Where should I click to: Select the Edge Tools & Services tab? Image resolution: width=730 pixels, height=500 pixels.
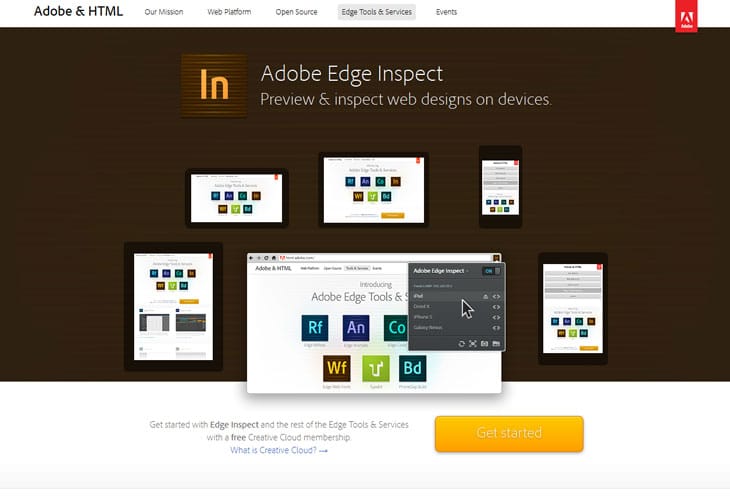pyautogui.click(x=377, y=12)
